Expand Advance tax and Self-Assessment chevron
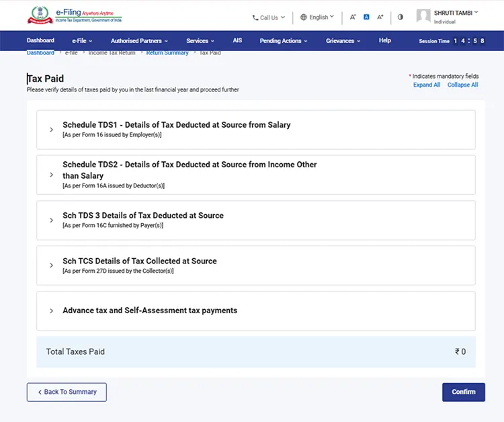Viewport: 504px width, 422px height. coord(52,311)
